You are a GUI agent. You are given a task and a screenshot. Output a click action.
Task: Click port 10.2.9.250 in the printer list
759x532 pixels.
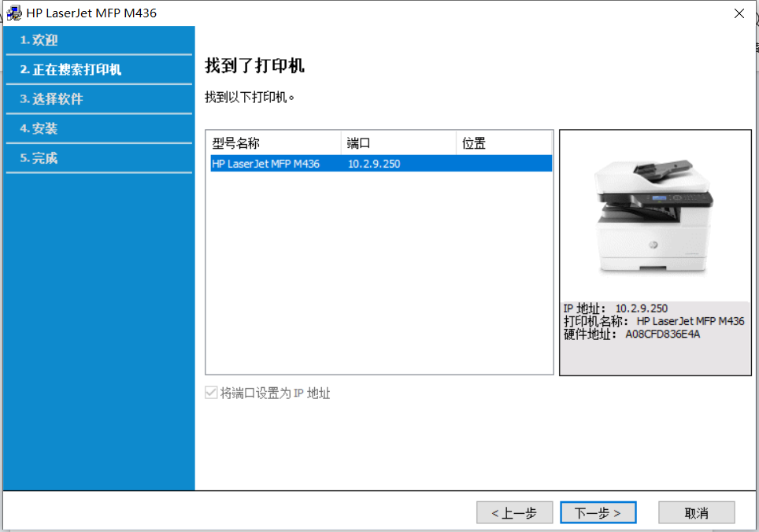click(x=374, y=164)
